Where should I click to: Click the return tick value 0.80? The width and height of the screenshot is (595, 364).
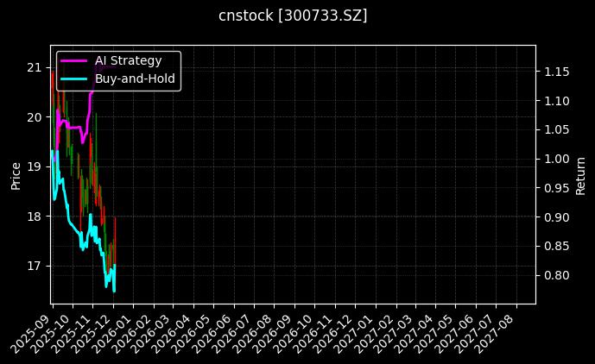(x=557, y=275)
